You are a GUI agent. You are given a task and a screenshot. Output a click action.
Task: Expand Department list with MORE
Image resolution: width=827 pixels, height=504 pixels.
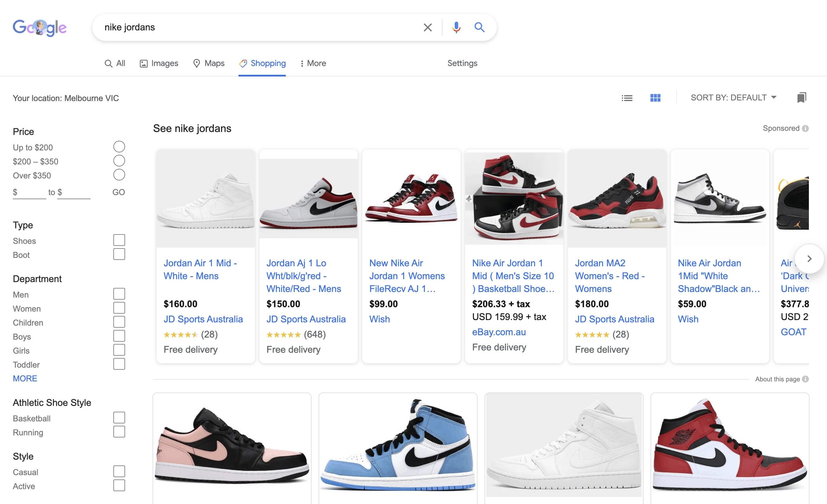(25, 378)
